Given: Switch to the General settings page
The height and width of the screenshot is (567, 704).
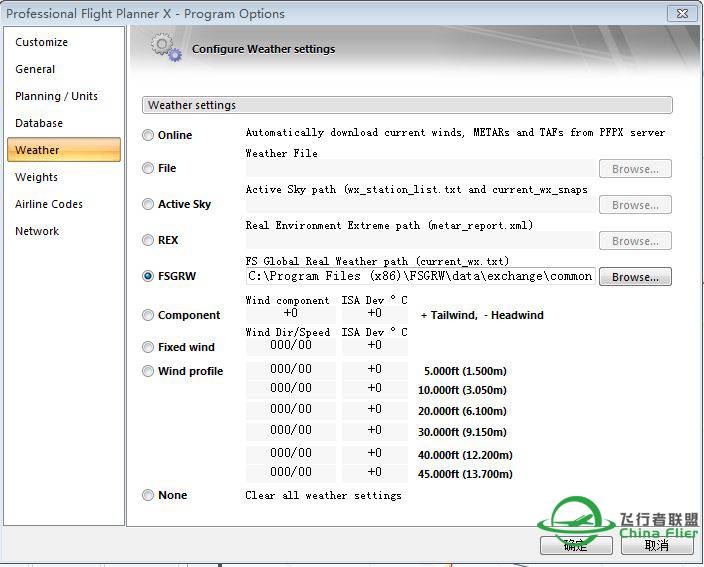Looking at the screenshot, I should tap(35, 69).
